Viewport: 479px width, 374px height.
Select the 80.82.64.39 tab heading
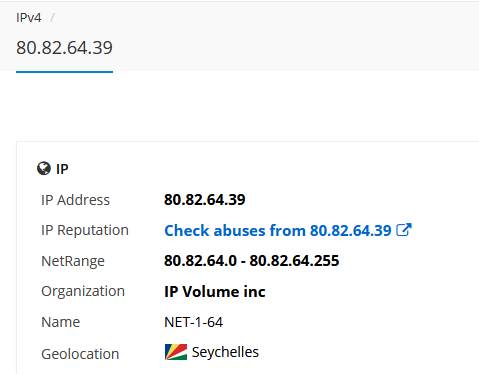click(64, 48)
